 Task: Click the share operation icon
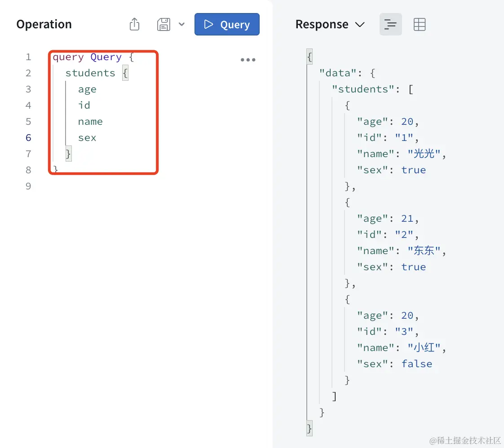click(134, 24)
